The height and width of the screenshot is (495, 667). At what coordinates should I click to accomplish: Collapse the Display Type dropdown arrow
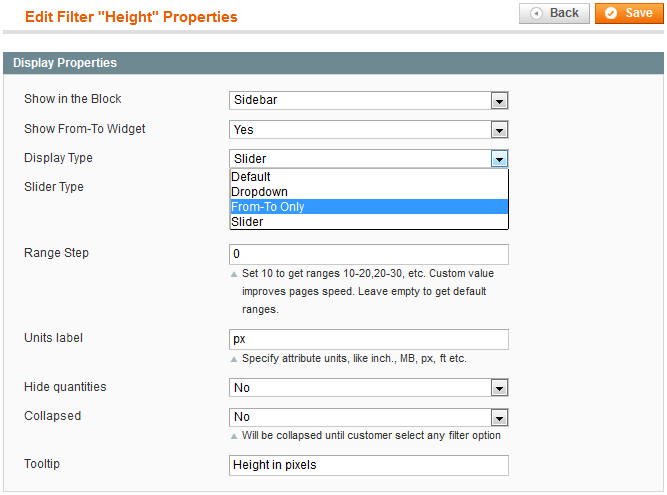pyautogui.click(x=500, y=159)
